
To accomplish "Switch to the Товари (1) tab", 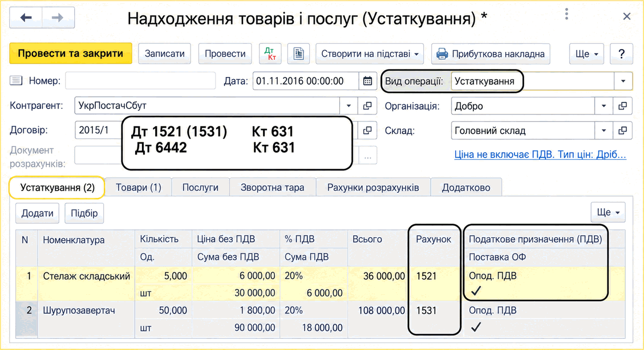I will click(x=139, y=188).
